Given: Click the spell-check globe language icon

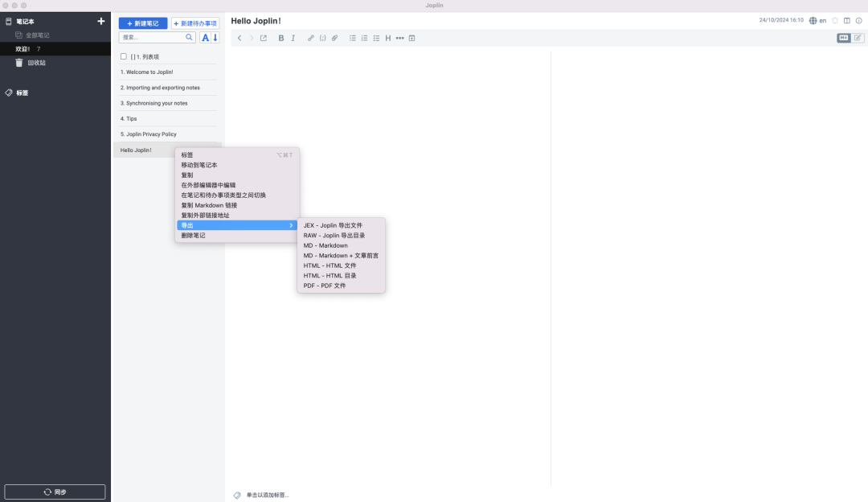Looking at the screenshot, I should (x=813, y=20).
